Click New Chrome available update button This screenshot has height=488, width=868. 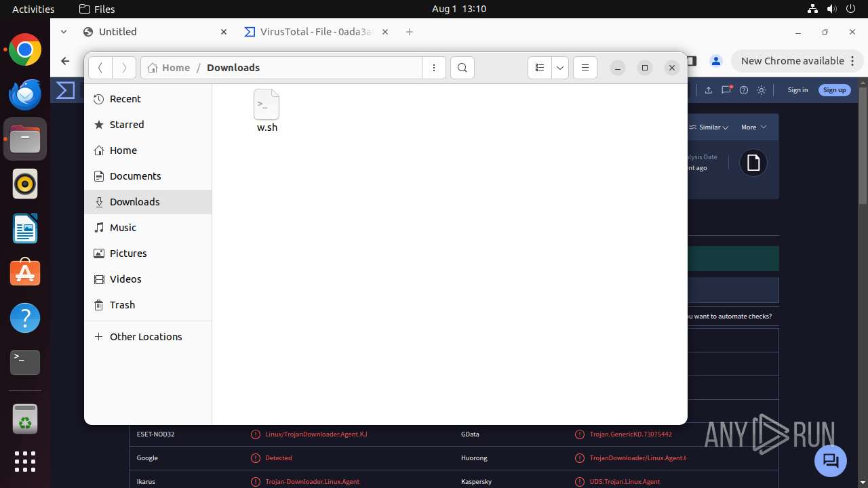[x=797, y=61]
